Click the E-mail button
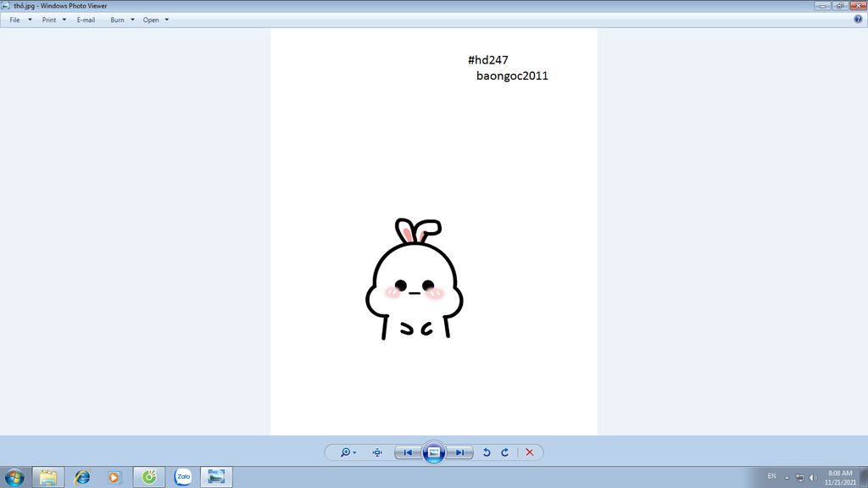Viewport: 868px width, 488px height. click(86, 19)
